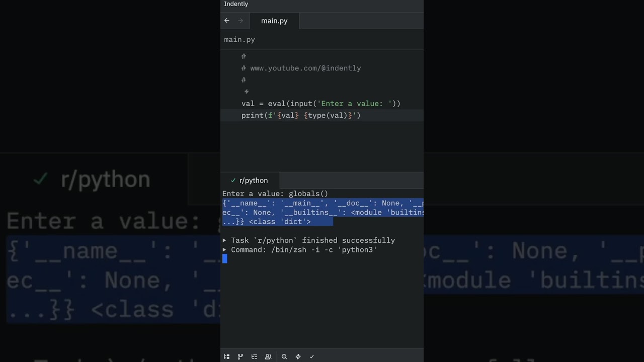The image size is (644, 362).
Task: Select the main.py editor tab
Action: [274, 21]
